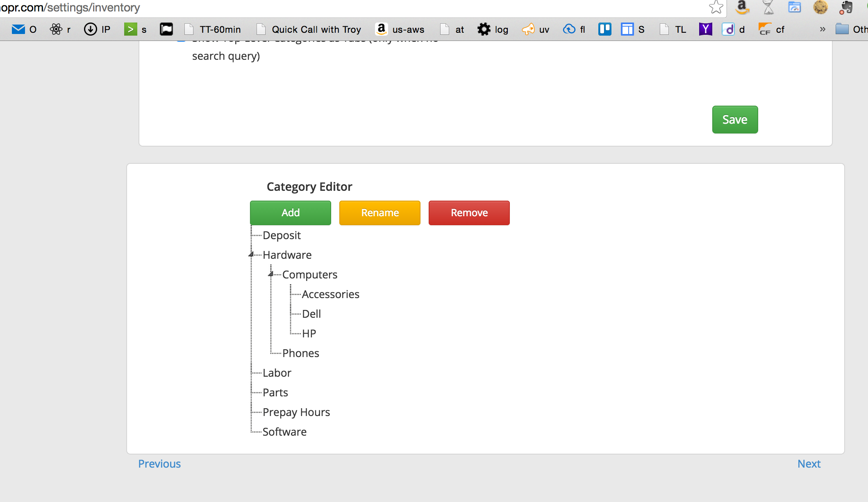Click the yellow Rename button

pyautogui.click(x=379, y=213)
